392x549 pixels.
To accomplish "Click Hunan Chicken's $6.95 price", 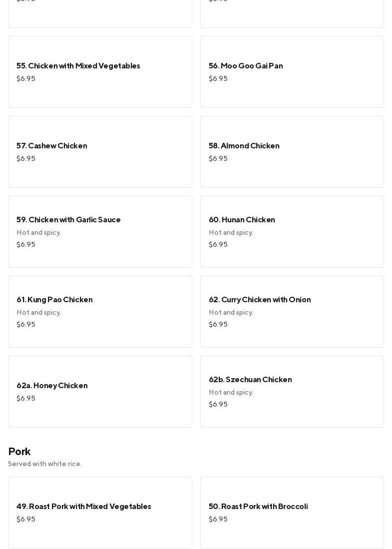I will click(x=218, y=244).
